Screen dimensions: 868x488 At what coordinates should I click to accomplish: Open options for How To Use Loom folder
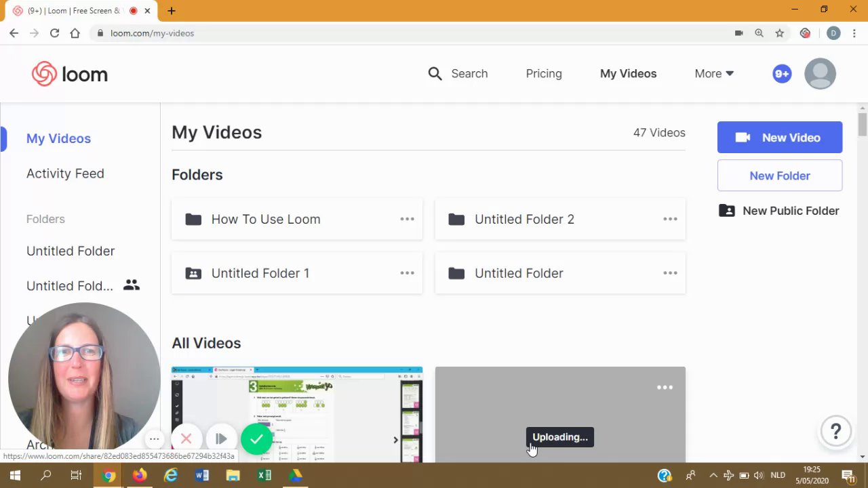click(407, 219)
